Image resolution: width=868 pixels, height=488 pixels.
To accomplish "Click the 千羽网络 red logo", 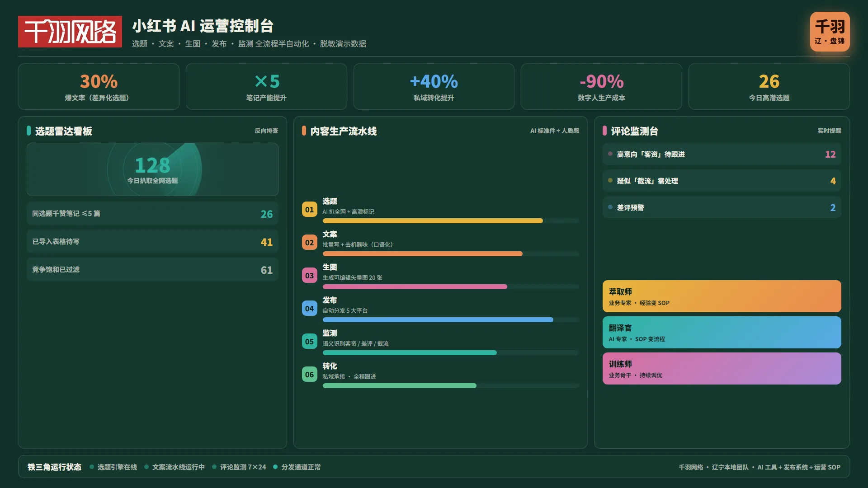I will coord(70,32).
